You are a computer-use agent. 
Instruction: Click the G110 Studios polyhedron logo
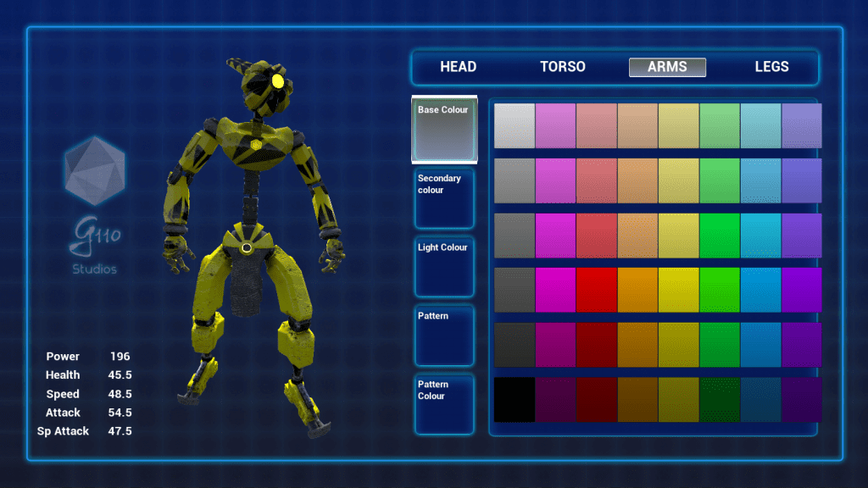click(x=94, y=170)
